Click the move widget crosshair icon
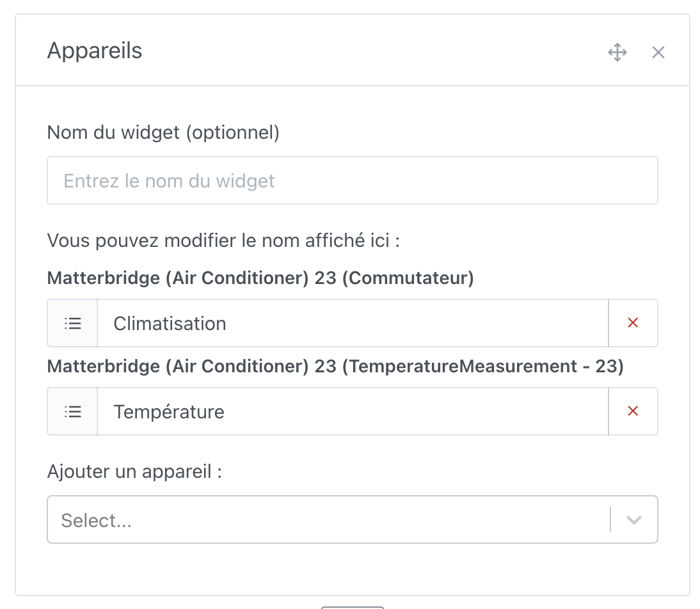Viewport: 700px width, 609px height. tap(617, 52)
